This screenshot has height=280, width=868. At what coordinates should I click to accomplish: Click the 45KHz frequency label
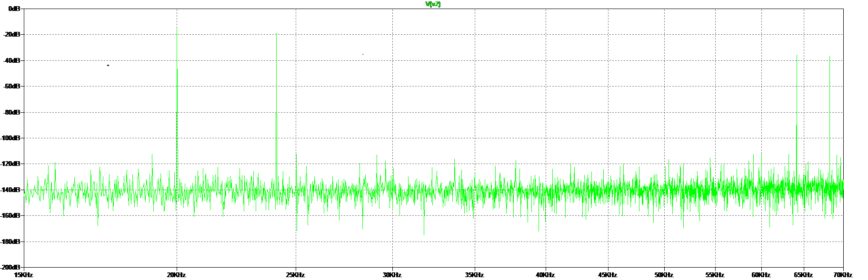pos(608,275)
